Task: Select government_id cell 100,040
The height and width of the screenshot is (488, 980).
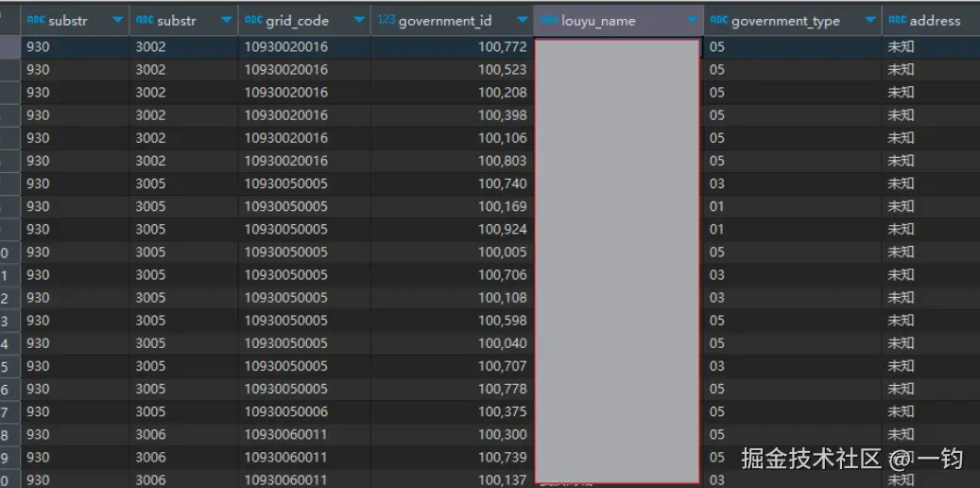Action: (452, 343)
